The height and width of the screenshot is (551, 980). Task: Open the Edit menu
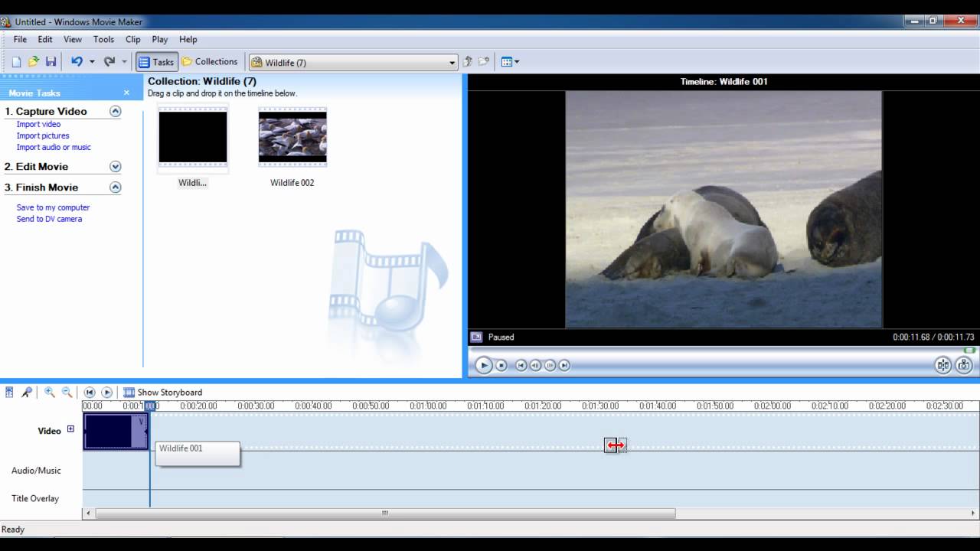[x=45, y=40]
